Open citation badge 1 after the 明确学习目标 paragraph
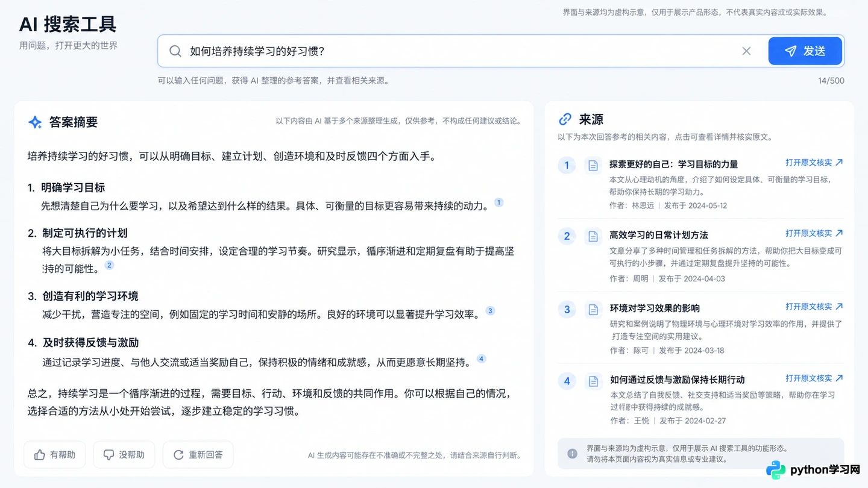The height and width of the screenshot is (488, 868). [498, 202]
